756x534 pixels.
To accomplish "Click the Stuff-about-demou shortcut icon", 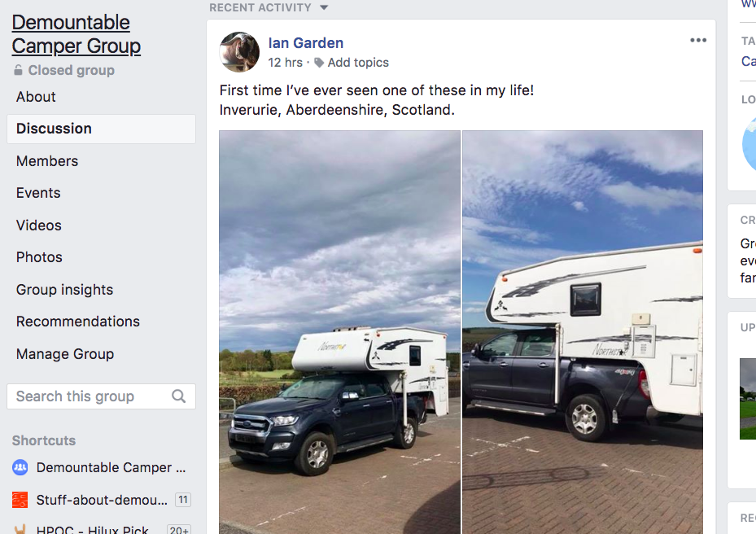I will 20,500.
